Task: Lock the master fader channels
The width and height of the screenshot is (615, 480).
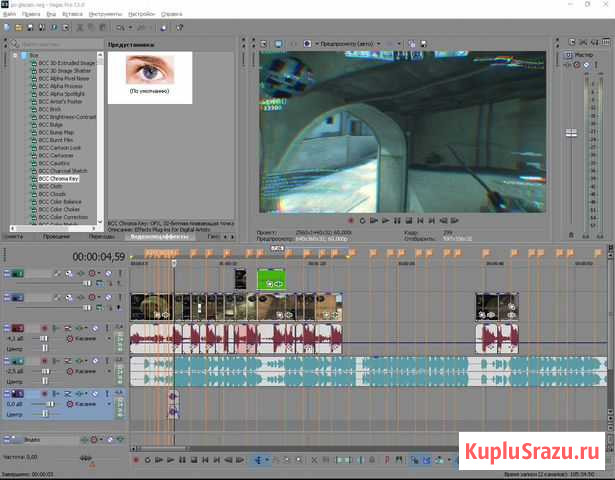Action: 571,235
